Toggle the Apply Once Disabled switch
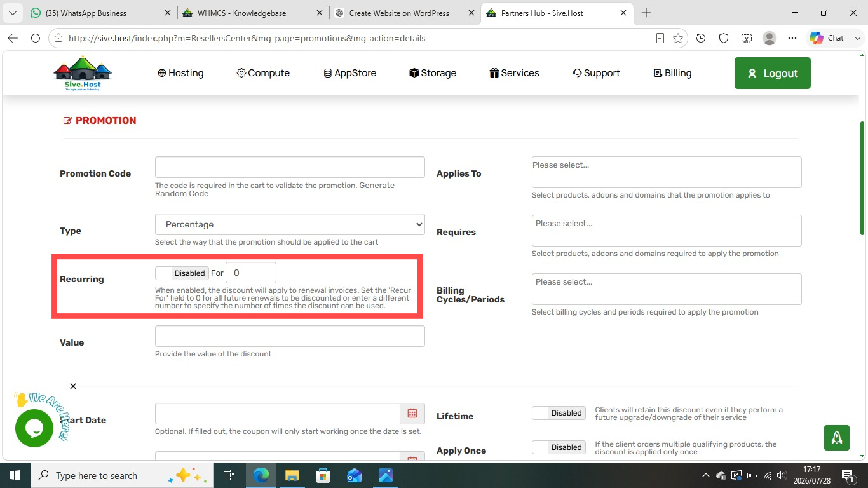 [559, 447]
